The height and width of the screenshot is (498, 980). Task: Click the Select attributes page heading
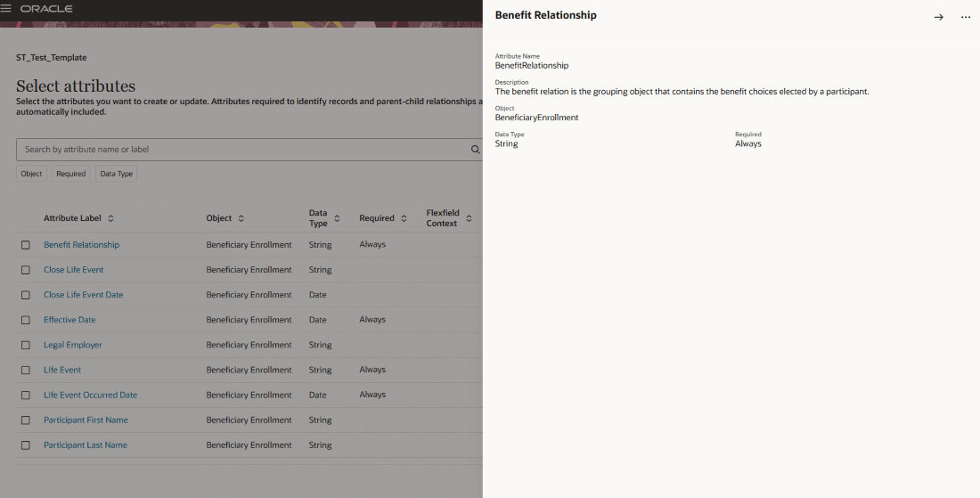pyautogui.click(x=76, y=86)
